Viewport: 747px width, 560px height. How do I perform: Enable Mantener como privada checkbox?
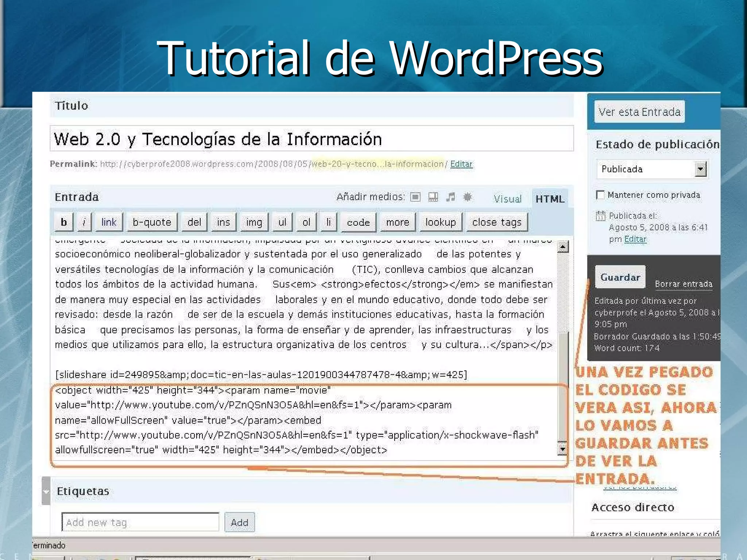tap(600, 195)
